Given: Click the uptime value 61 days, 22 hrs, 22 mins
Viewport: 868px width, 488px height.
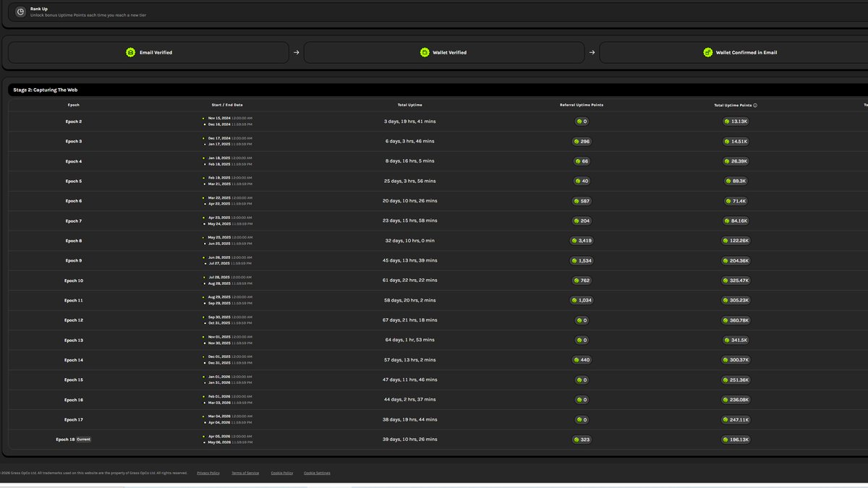Looking at the screenshot, I should coord(410,281).
